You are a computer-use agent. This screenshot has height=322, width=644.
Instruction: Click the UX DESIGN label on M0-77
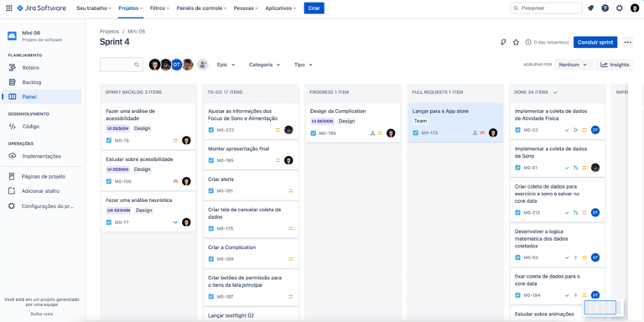[119, 210]
